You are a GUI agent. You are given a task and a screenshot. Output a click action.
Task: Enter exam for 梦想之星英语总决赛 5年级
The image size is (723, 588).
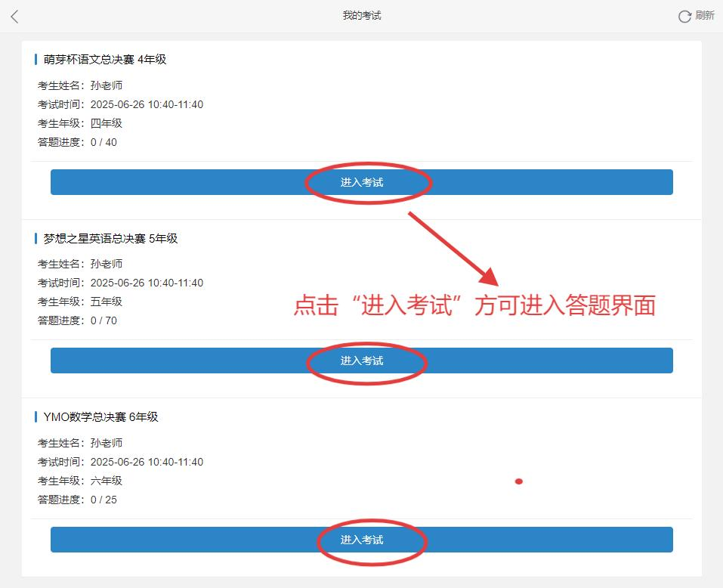(361, 361)
